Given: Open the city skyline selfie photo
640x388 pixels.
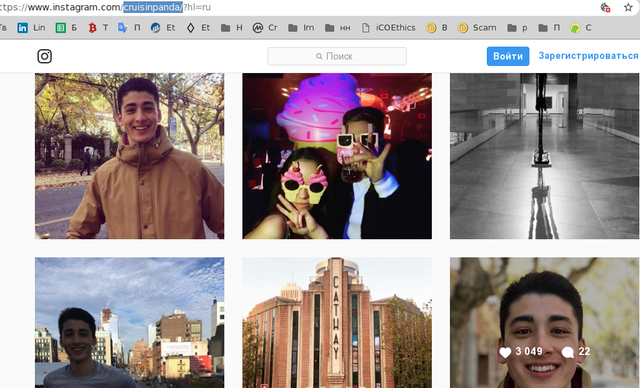Looking at the screenshot, I should coord(129,322).
